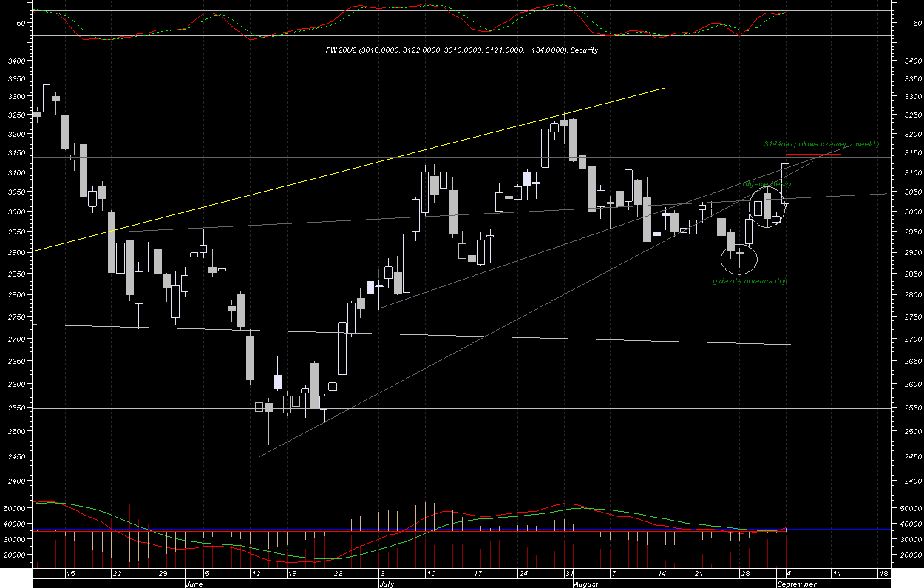
Task: Click date label 31 on the time axis
Action: tap(569, 573)
